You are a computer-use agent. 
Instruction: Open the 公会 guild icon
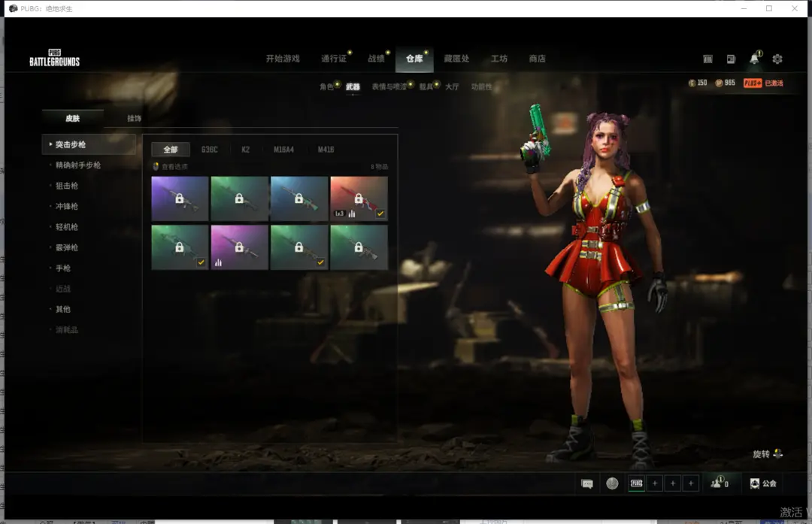[762, 483]
